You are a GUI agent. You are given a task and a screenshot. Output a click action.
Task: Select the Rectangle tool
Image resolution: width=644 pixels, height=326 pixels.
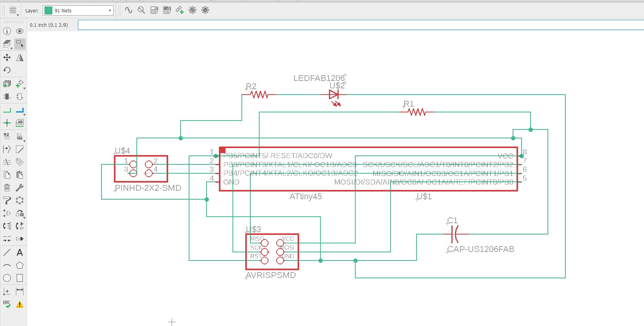click(x=20, y=278)
